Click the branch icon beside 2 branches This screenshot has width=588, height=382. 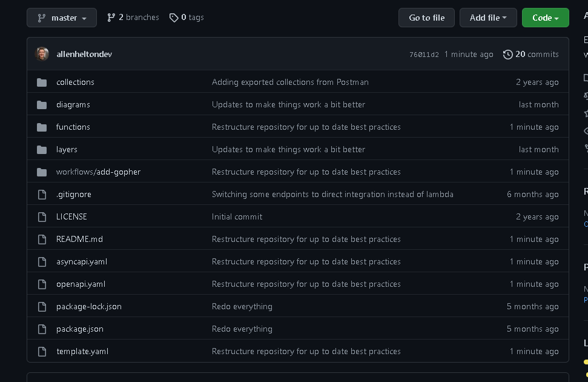coord(111,18)
